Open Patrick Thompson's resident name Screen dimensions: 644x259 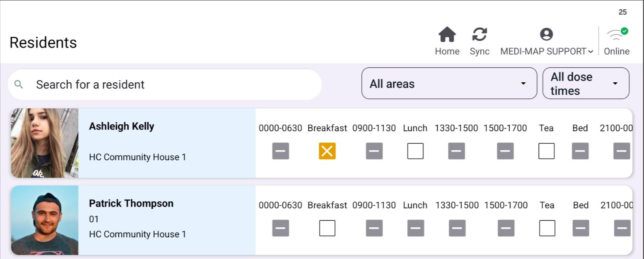(131, 204)
